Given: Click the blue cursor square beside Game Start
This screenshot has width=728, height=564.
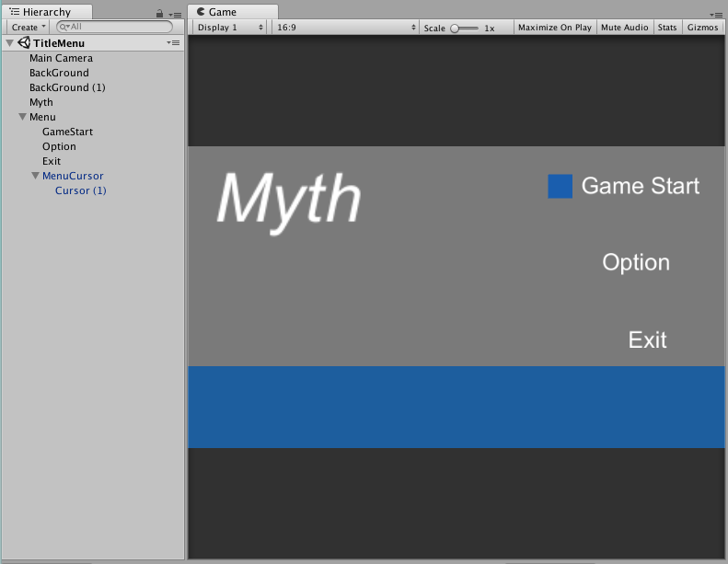Looking at the screenshot, I should pos(560,186).
